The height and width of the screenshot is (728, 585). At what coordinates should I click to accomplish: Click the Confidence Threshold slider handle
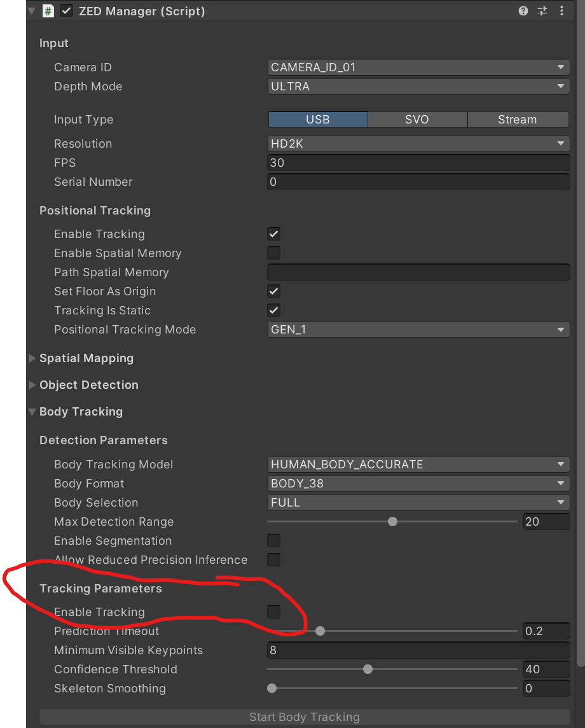[368, 669]
